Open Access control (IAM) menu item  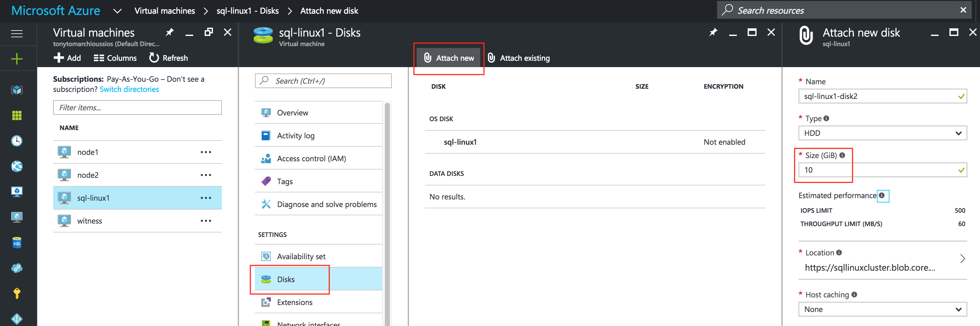click(318, 158)
